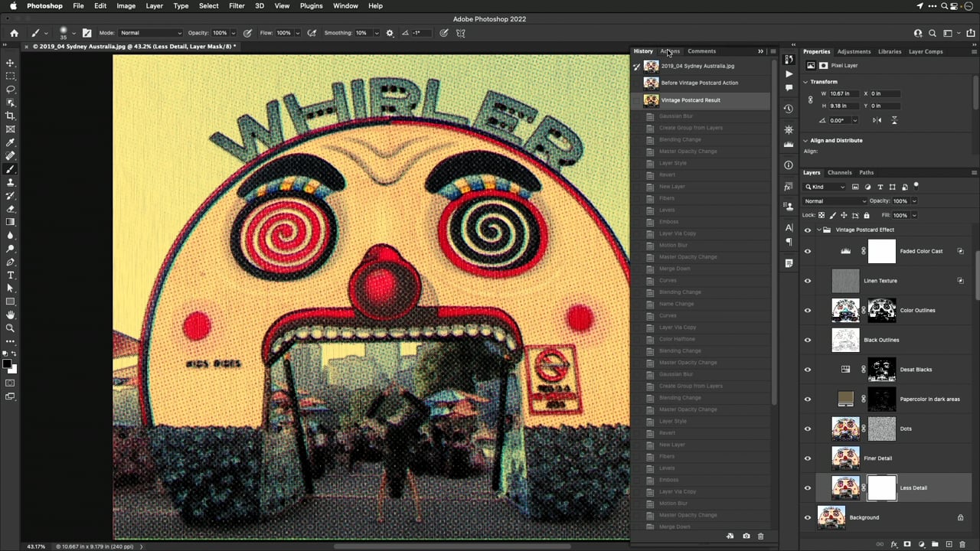
Task: Select the Rectangle shape tool
Action: [11, 302]
